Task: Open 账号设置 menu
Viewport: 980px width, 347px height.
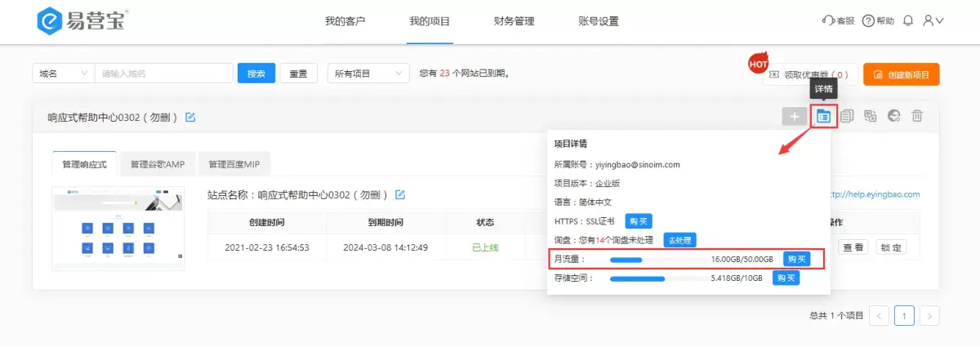Action: click(599, 21)
